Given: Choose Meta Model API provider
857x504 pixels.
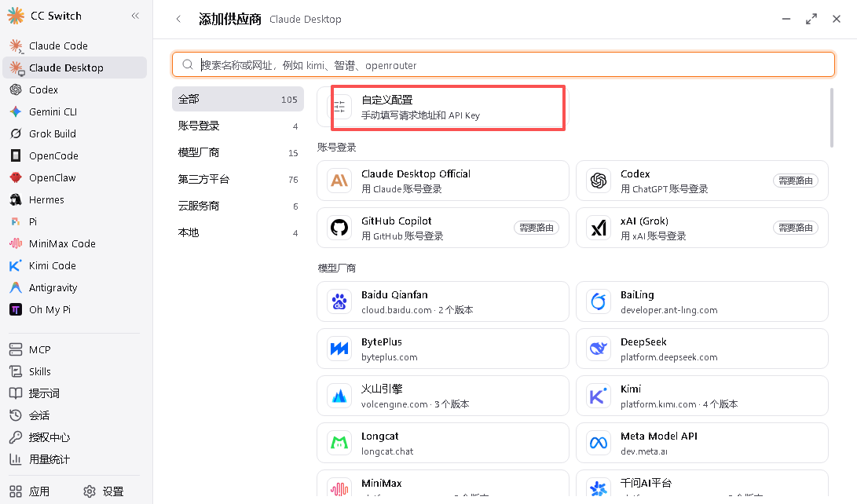Looking at the screenshot, I should pyautogui.click(x=701, y=443).
